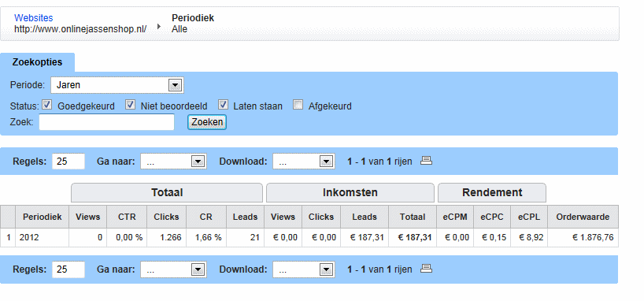Click the print icon in bottom toolbar
The image size is (644, 301).
point(427,269)
